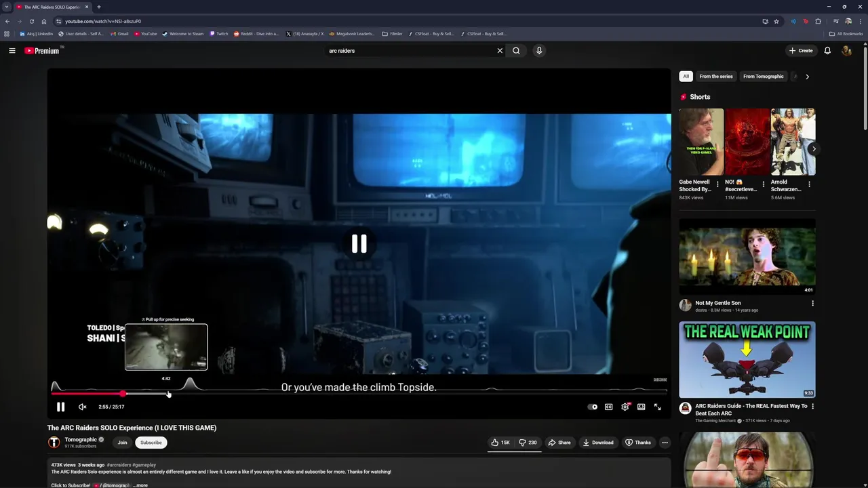Open the Tomographic channel name link
This screenshot has height=488, width=868.
81,439
